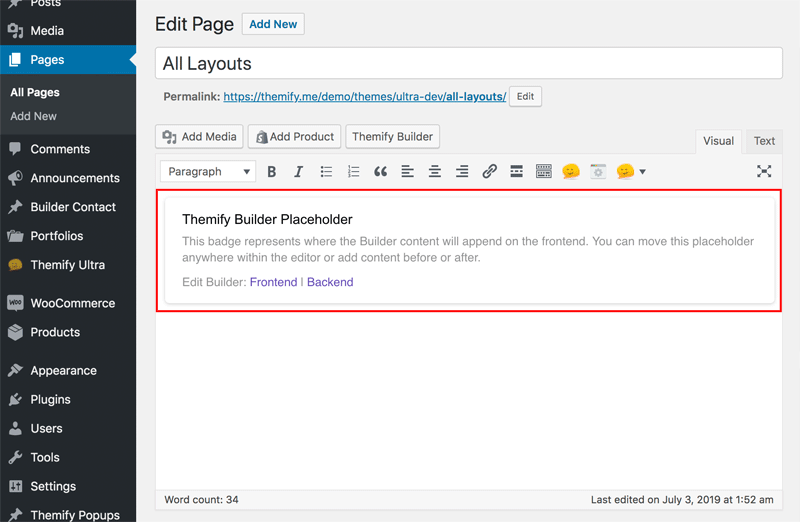Open the Paragraph format dropdown

(208, 171)
